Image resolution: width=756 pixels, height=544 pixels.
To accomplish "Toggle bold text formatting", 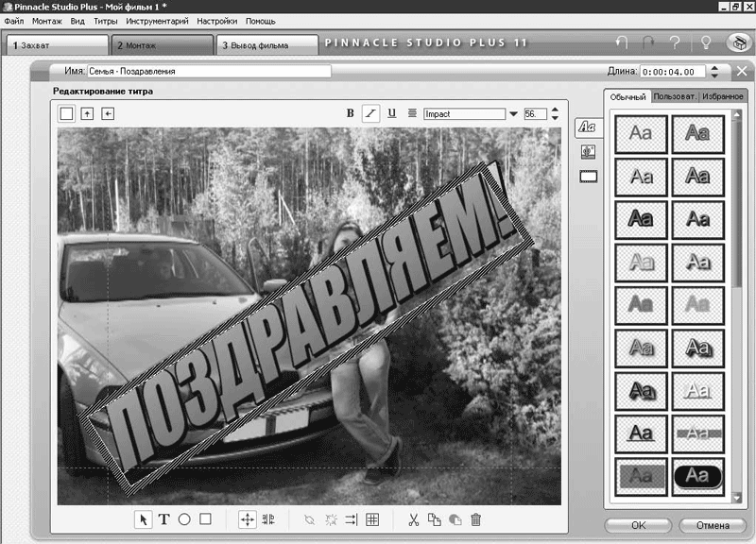I will pyautogui.click(x=351, y=113).
